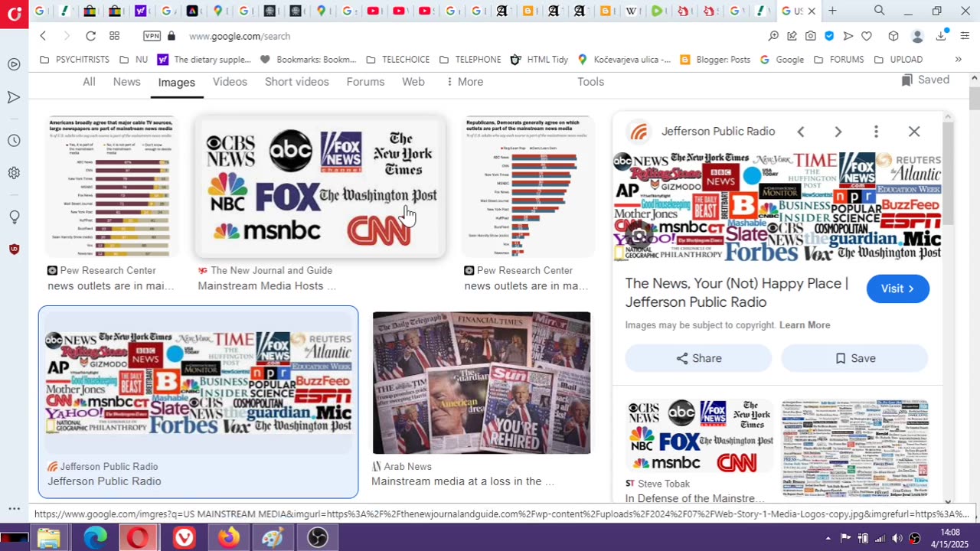Open the FORUMS bookmarks folder

(838, 60)
